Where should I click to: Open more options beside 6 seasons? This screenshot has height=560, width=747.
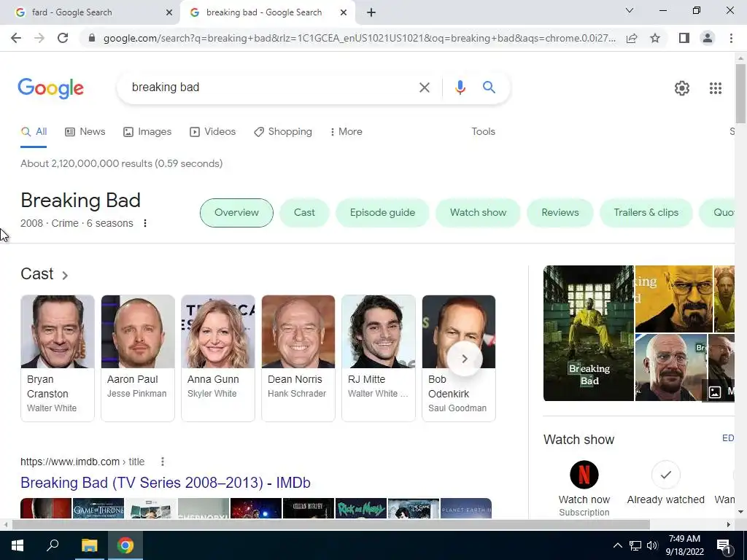(145, 223)
